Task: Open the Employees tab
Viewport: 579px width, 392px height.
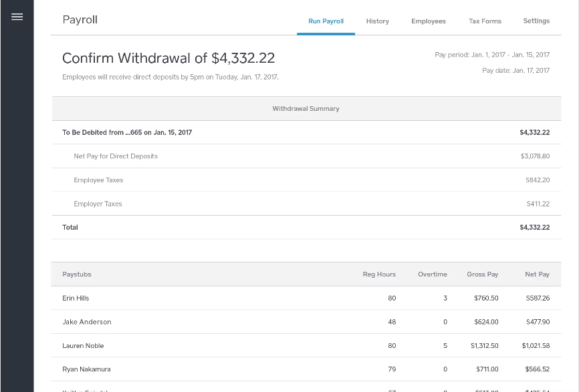Action: pyautogui.click(x=429, y=21)
